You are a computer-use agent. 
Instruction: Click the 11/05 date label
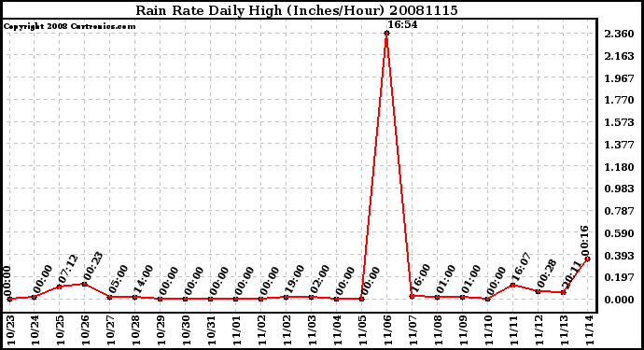point(363,329)
